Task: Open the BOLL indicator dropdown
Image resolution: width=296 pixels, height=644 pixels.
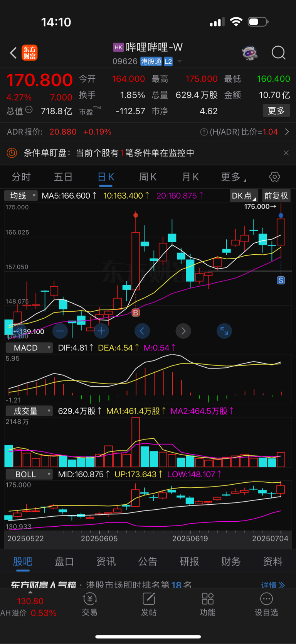Action: tap(29, 474)
